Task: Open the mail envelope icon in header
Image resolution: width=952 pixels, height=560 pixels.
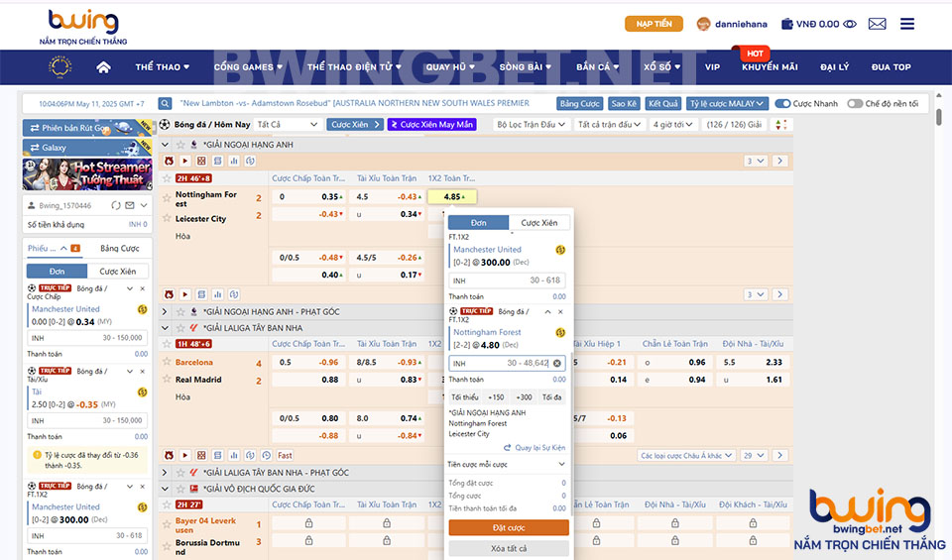Action: (877, 24)
